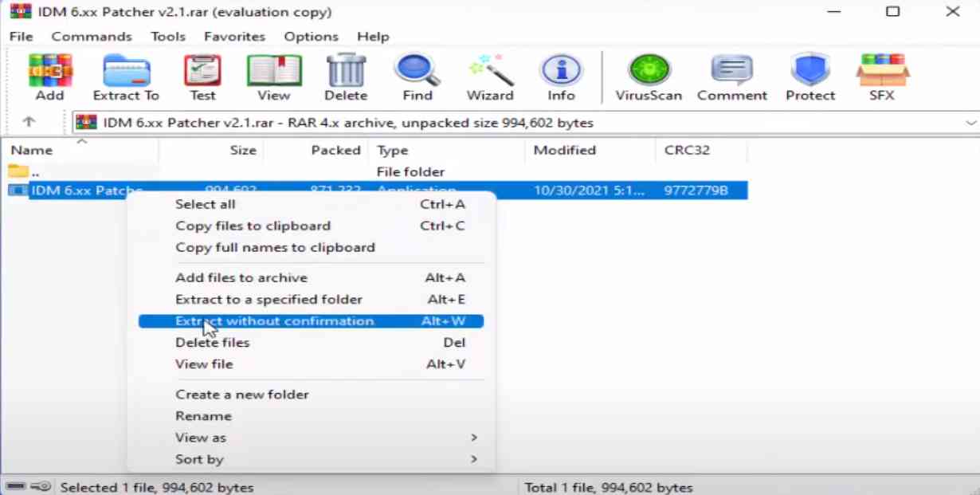Sort files by the Modified column header

pos(565,150)
